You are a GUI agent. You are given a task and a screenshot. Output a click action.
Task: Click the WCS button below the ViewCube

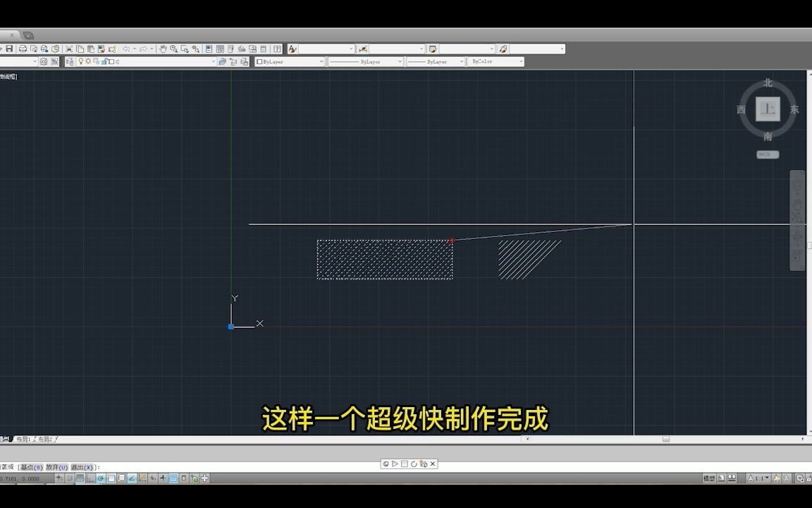766,154
